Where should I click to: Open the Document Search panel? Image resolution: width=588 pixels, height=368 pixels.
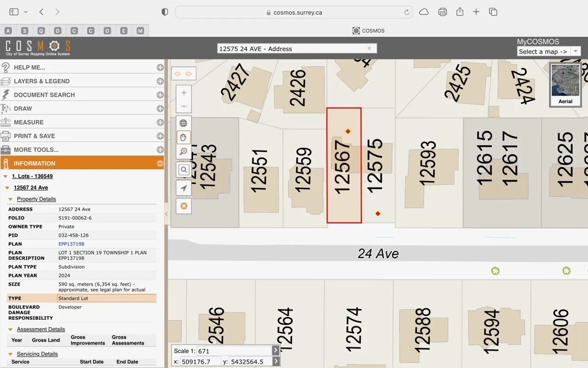pos(44,95)
